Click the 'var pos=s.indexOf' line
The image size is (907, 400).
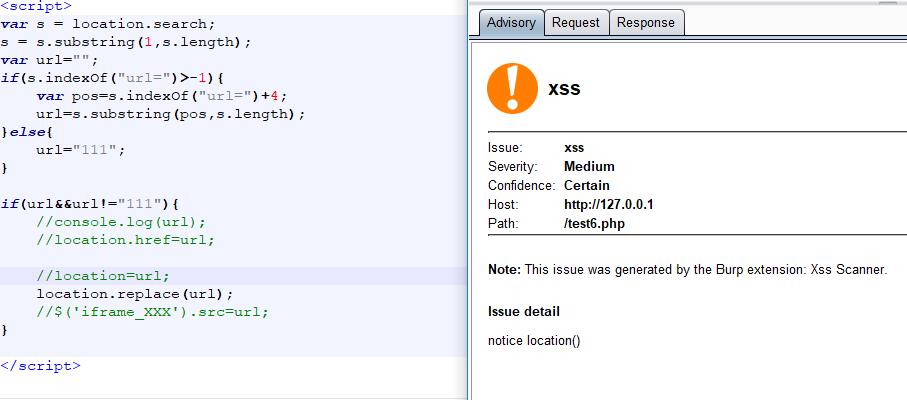(162, 96)
